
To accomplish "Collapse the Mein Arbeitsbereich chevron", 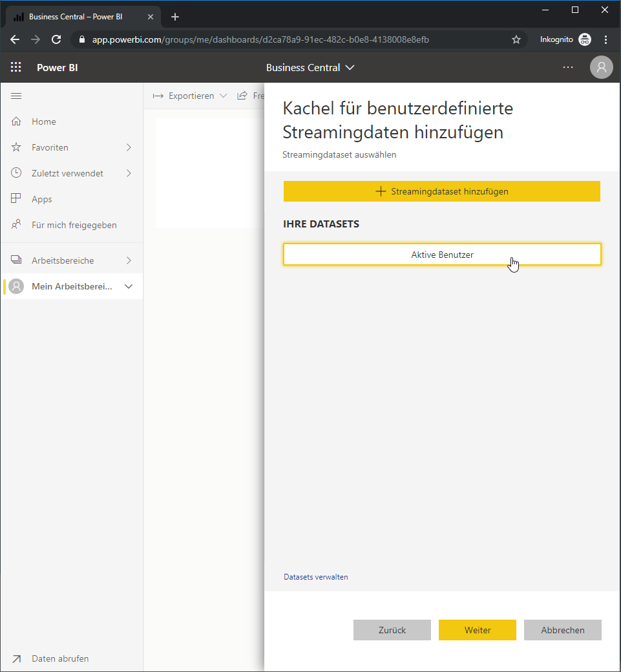I will [x=129, y=286].
